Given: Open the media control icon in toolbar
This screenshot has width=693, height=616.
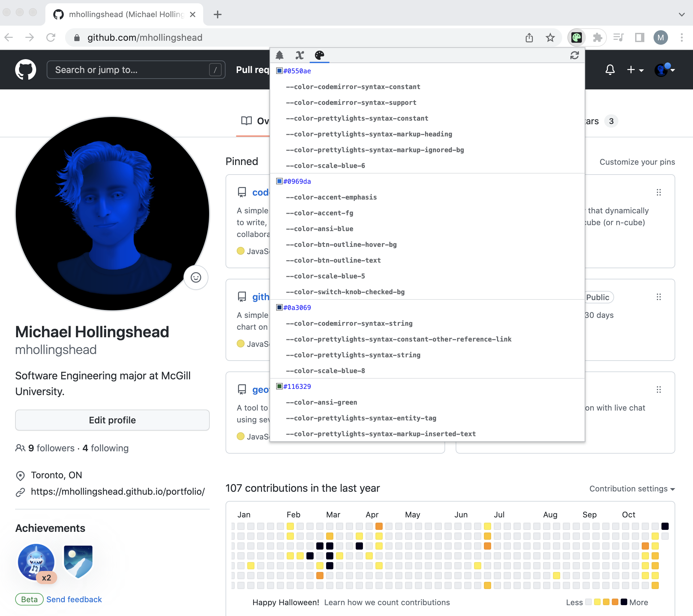Looking at the screenshot, I should [618, 37].
